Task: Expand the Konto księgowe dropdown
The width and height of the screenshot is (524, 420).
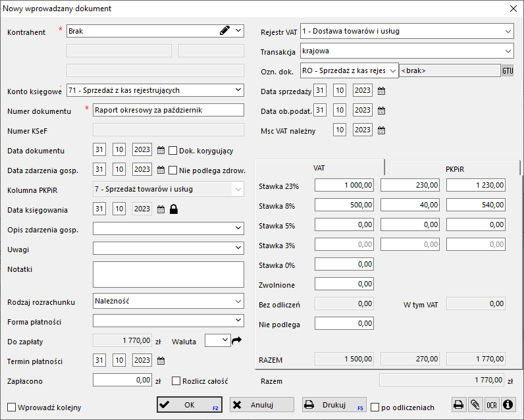Action: 238,90
